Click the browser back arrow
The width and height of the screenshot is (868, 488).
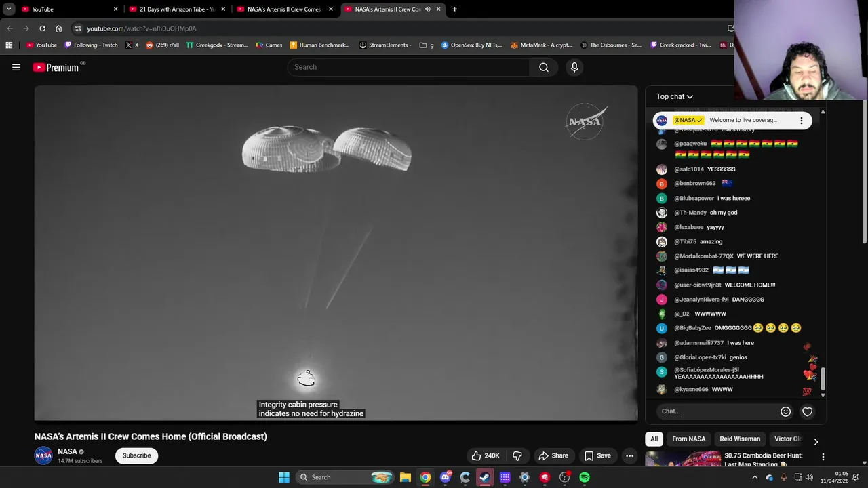point(9,28)
